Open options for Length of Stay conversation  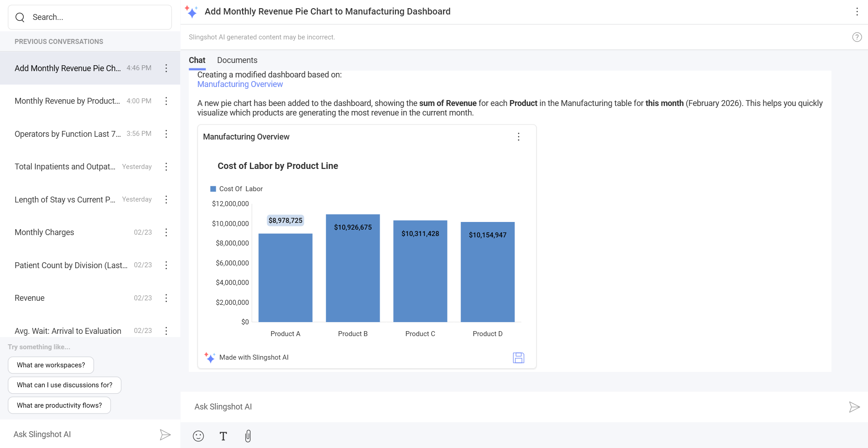point(166,199)
